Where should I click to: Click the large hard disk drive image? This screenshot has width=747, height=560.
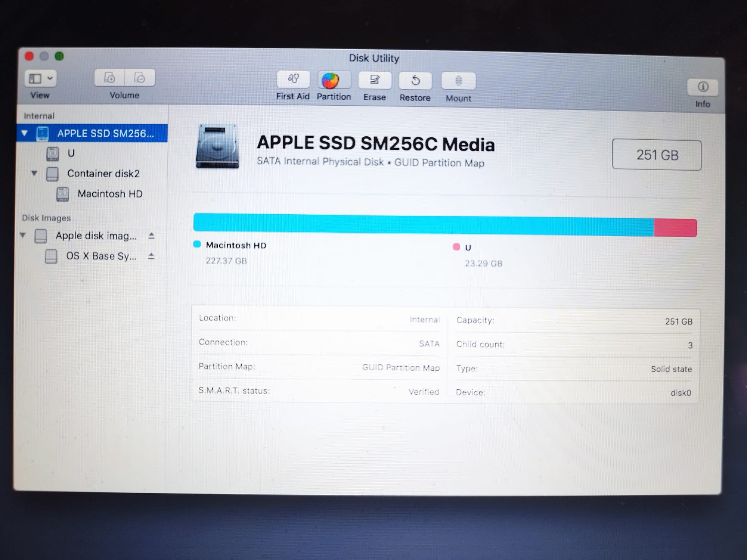[x=217, y=146]
